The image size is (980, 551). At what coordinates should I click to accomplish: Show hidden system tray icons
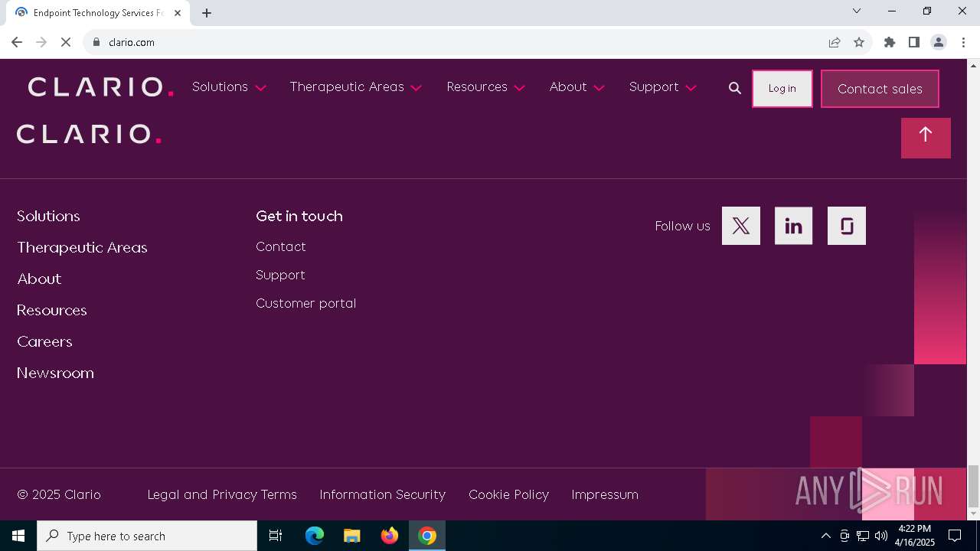click(x=825, y=536)
